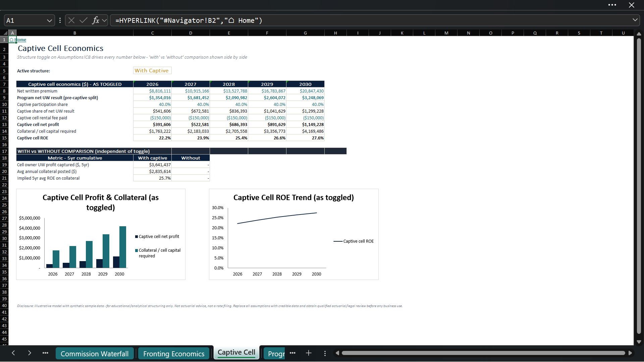Select the With Captive structure cell
The height and width of the screenshot is (362, 644).
pyautogui.click(x=152, y=70)
